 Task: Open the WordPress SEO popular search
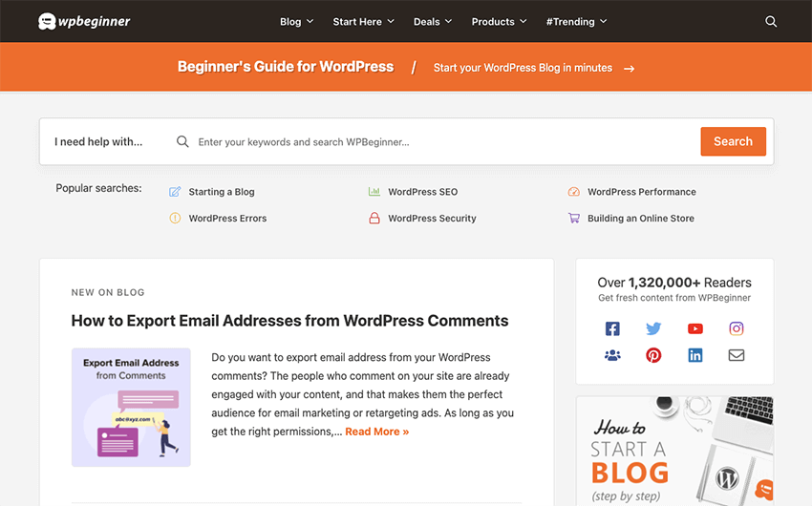tap(423, 192)
